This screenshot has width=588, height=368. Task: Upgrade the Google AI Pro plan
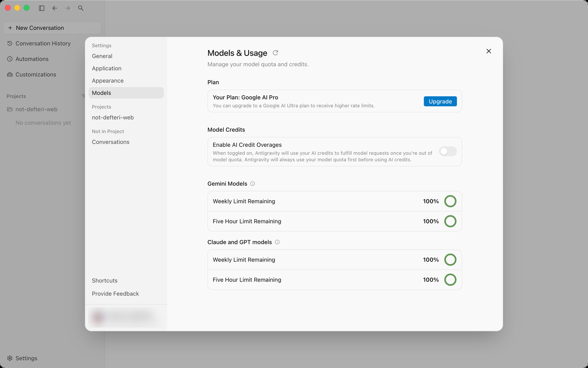tap(440, 102)
